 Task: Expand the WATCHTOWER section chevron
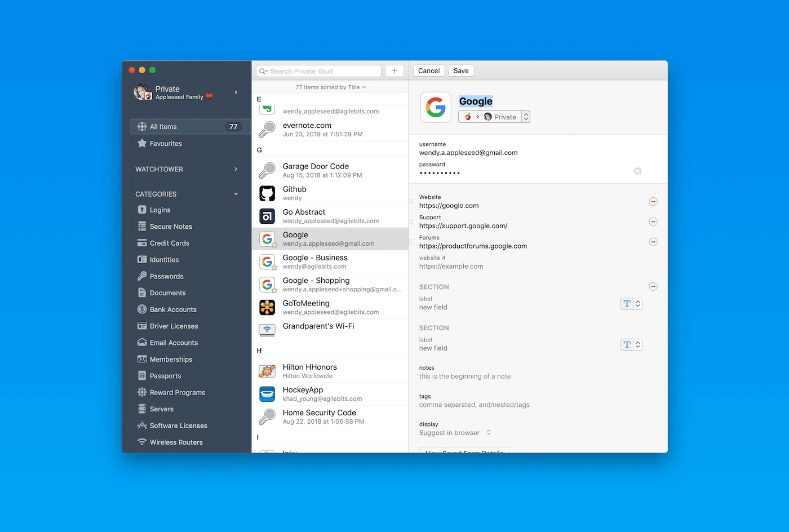coord(236,169)
